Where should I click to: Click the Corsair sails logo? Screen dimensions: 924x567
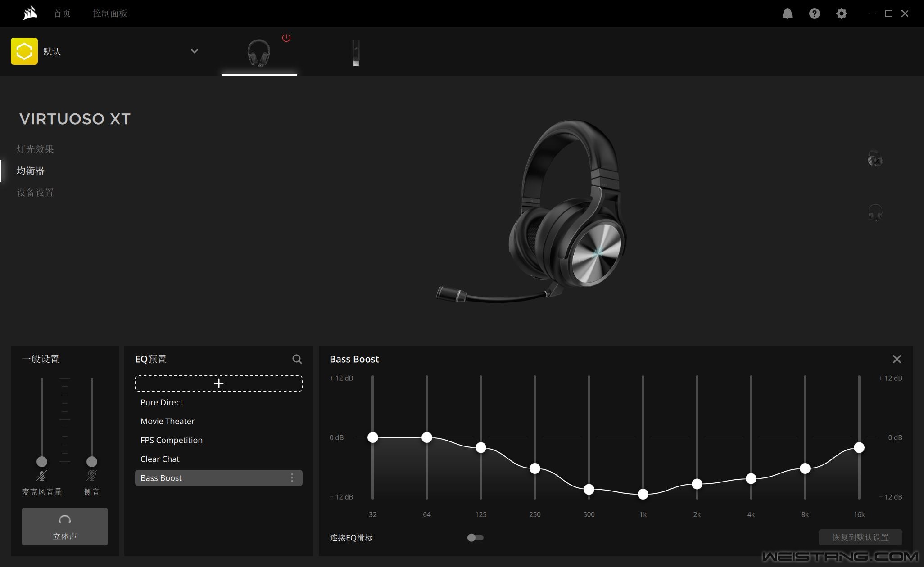30,13
